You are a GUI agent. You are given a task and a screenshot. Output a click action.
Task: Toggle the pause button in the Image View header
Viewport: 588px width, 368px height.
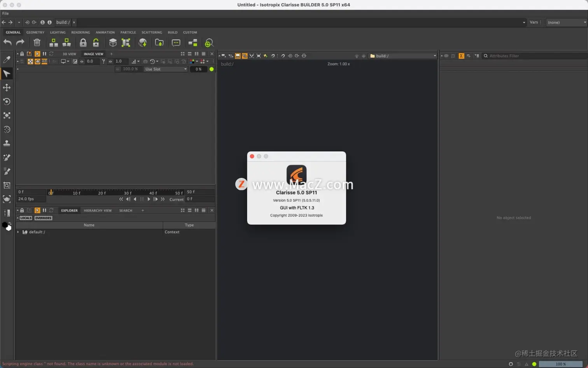[x=44, y=54]
